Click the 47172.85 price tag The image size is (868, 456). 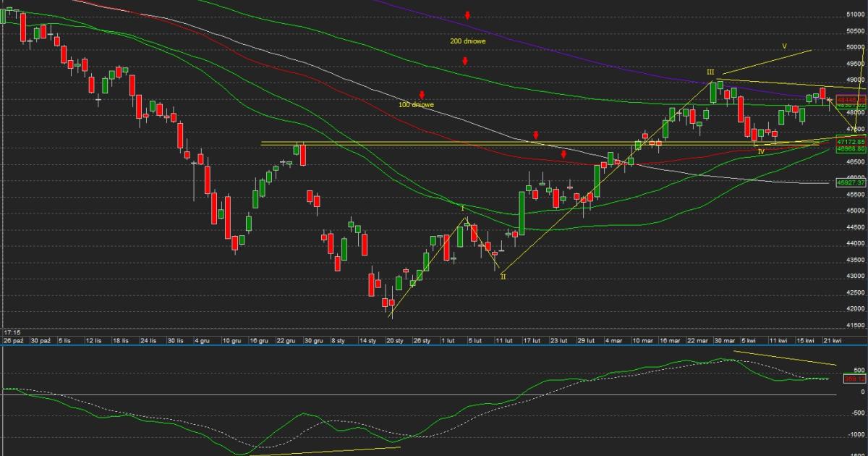click(851, 142)
